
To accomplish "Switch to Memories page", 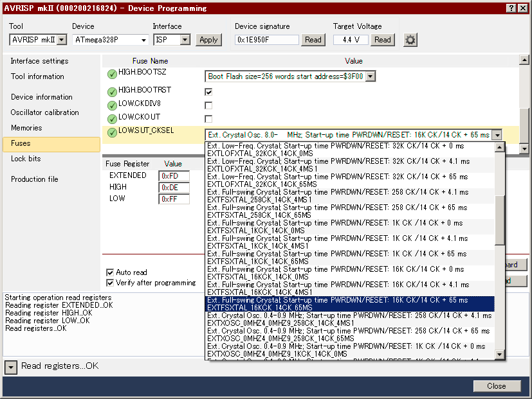I will (x=26, y=128).
